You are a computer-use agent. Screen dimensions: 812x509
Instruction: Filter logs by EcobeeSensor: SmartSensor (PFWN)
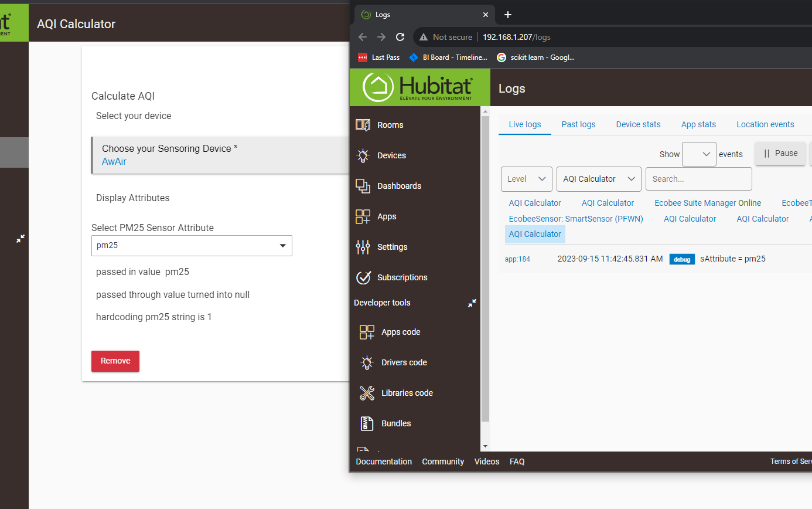click(576, 219)
